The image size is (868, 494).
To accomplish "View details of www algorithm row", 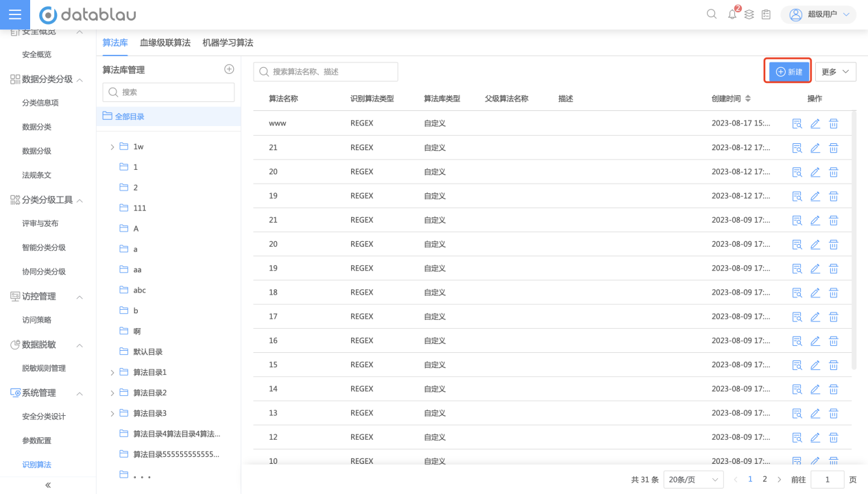I will [x=797, y=124].
